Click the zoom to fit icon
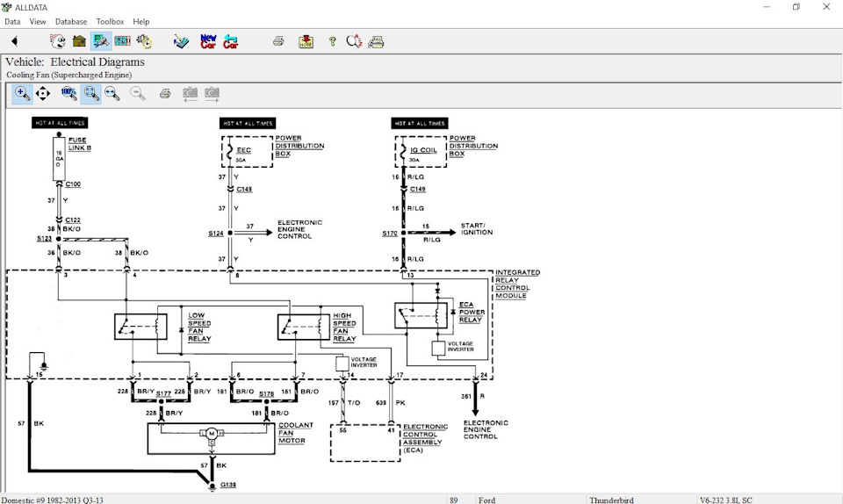This screenshot has width=843, height=504. [x=90, y=93]
